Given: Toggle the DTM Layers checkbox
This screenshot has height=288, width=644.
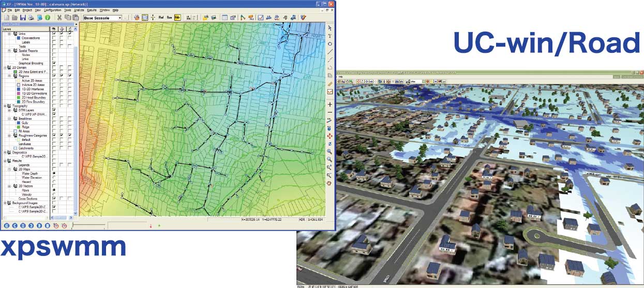Looking at the screenshot, I should (x=54, y=110).
